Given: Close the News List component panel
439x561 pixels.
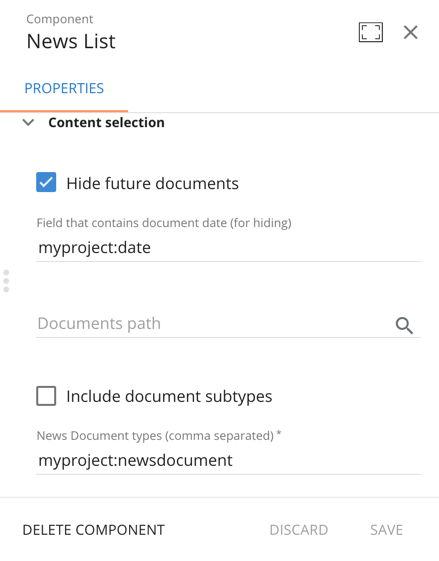Looking at the screenshot, I should click(410, 32).
